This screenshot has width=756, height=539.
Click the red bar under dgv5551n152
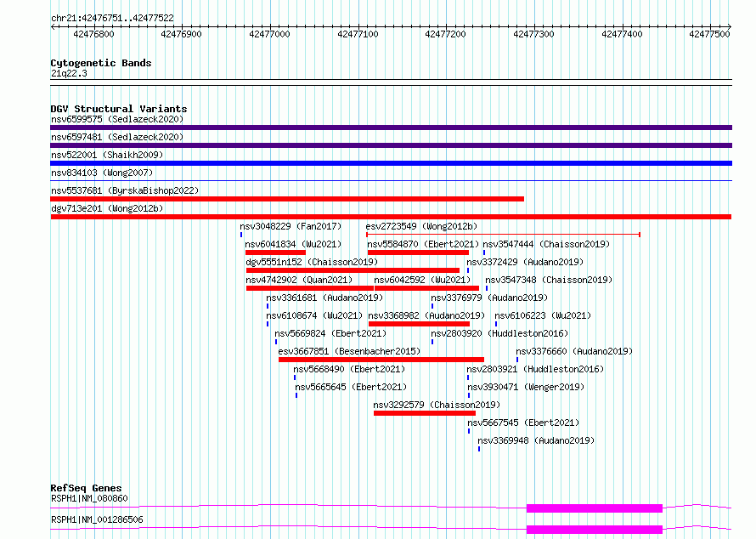click(x=353, y=270)
